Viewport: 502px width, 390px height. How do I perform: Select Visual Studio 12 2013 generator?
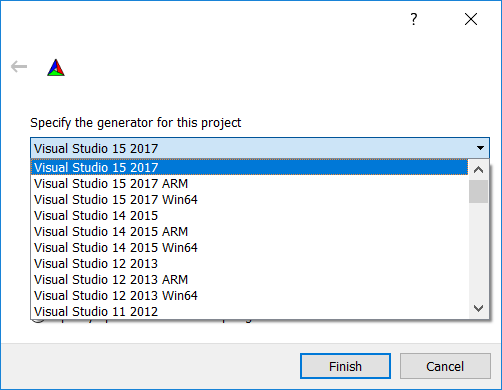point(249,263)
